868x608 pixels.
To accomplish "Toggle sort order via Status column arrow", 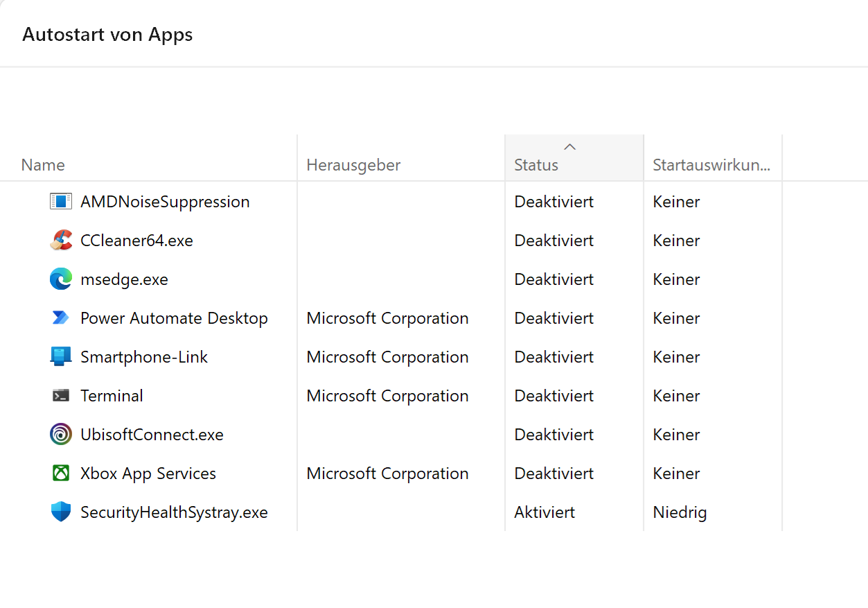I will point(570,146).
